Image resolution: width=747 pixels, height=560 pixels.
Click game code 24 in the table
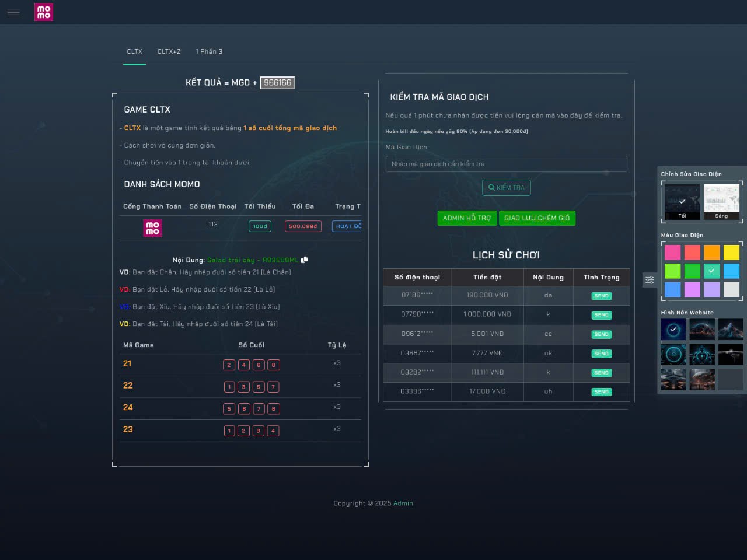128,407
